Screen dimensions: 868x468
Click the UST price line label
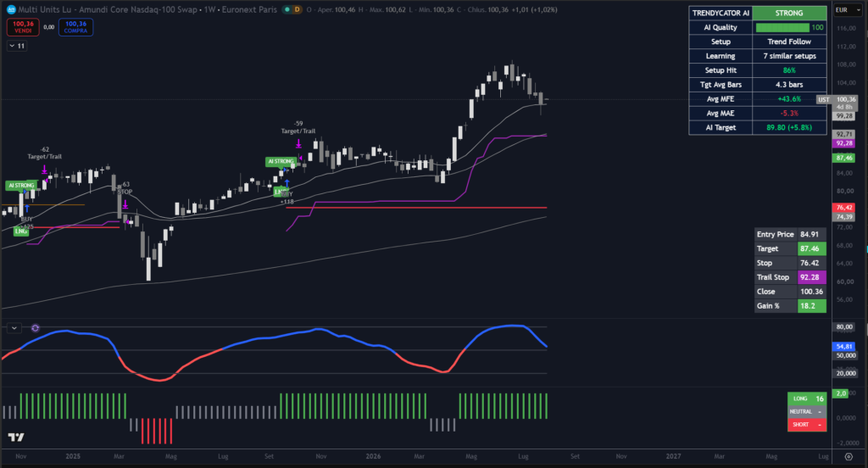824,100
